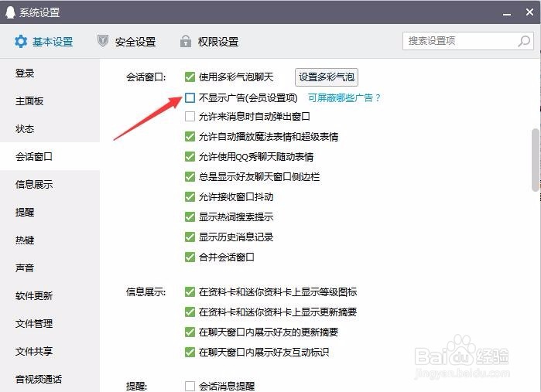Open 软件更新 in the sidebar

coord(50,296)
